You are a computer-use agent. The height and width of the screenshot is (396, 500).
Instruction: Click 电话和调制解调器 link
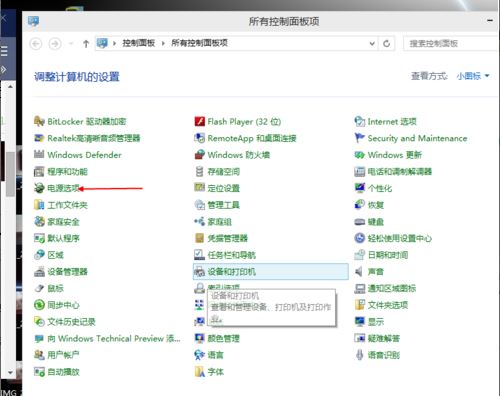[400, 172]
